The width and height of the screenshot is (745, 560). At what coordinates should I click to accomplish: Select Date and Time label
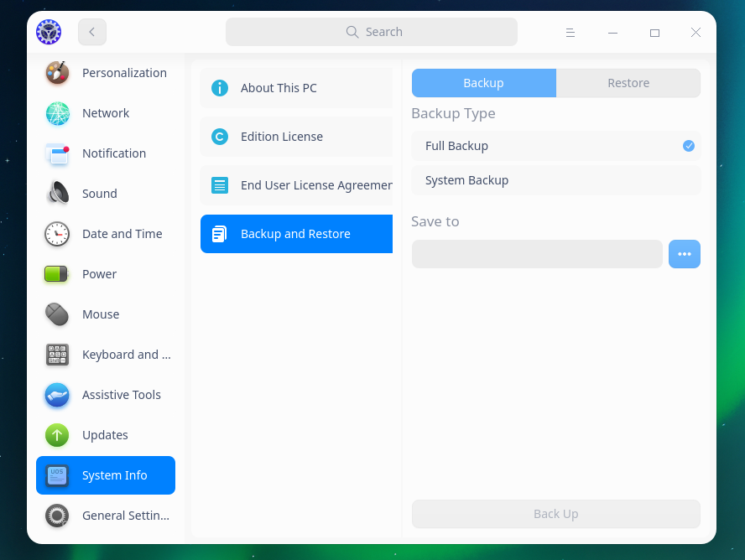[122, 234]
